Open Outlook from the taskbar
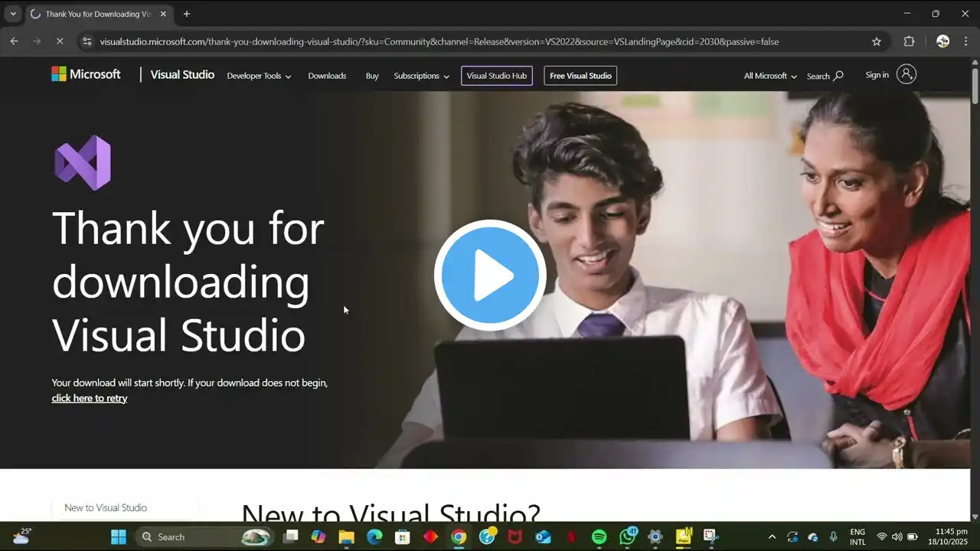The image size is (980, 551). (x=543, y=536)
